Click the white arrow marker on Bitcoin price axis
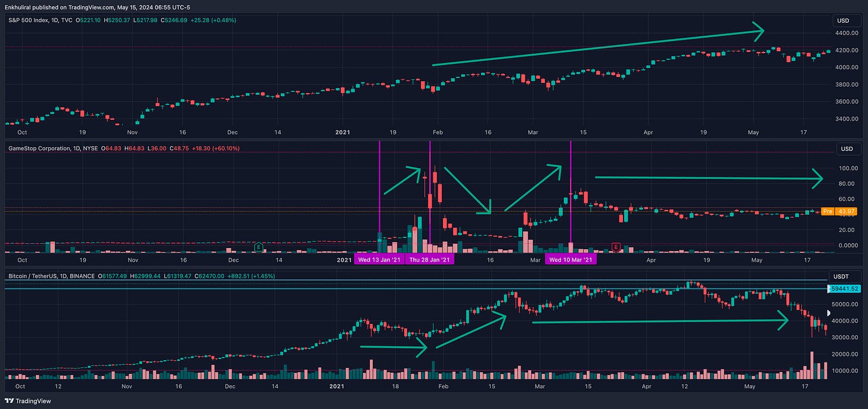Screen dimensions: 868x409 click(827, 313)
